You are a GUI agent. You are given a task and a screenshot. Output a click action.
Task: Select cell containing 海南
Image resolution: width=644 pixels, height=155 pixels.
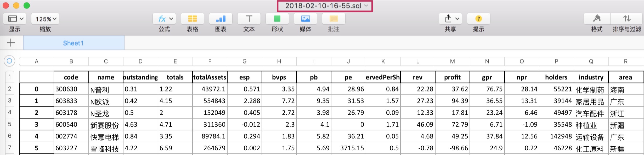tap(625, 89)
